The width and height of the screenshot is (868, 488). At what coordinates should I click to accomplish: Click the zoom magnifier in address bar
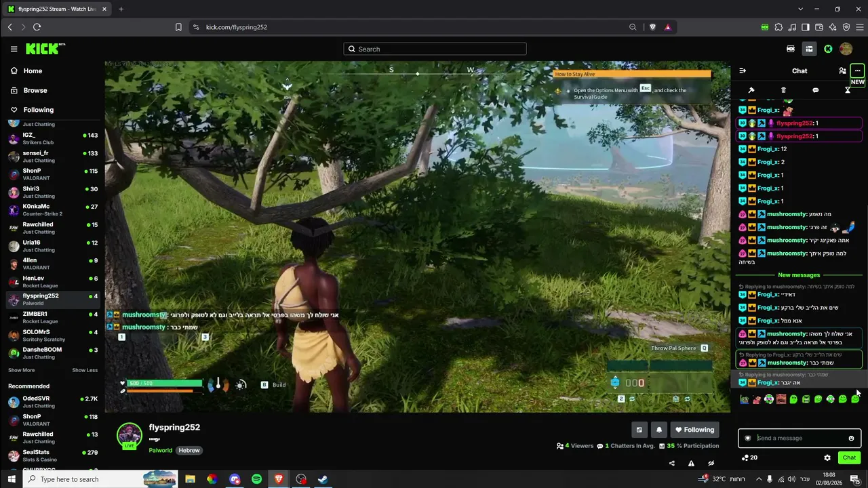coord(633,27)
